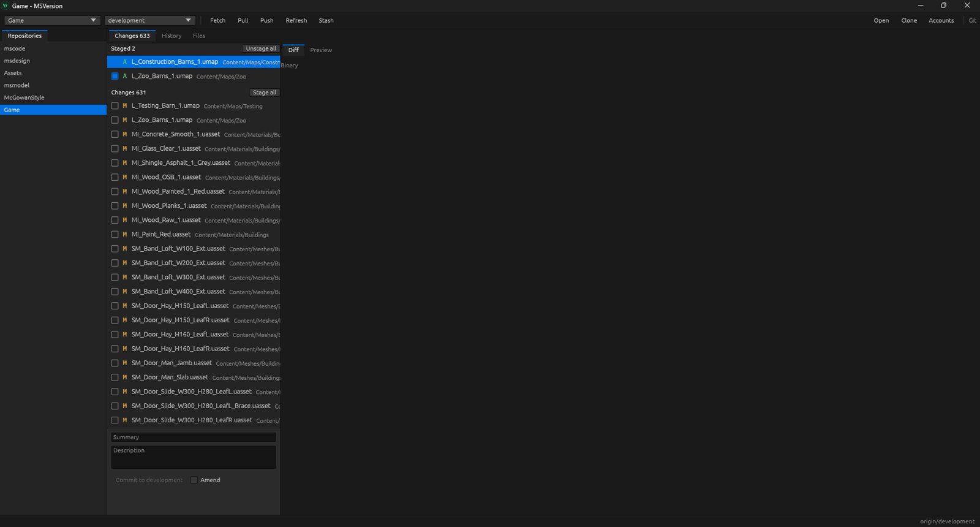Click the 'A' added-status icon of L_Construction_Barns_1.umap

(124, 62)
